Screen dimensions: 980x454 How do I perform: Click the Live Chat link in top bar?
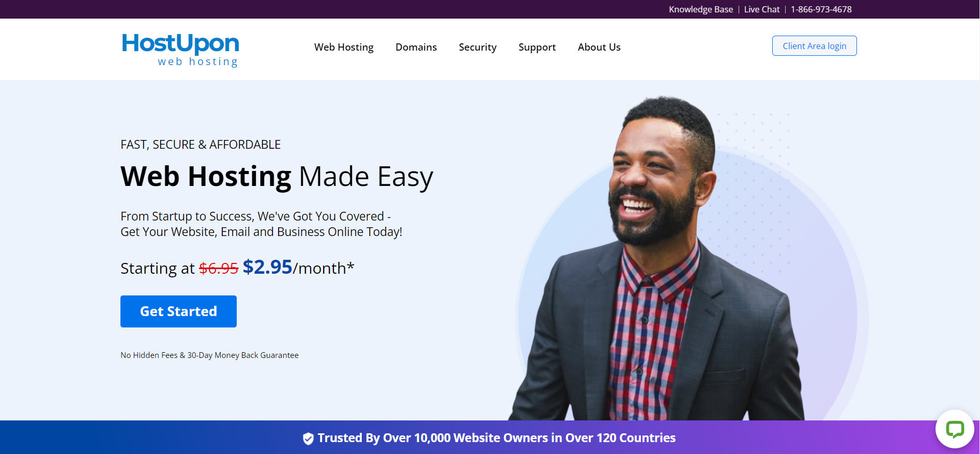pyautogui.click(x=762, y=9)
